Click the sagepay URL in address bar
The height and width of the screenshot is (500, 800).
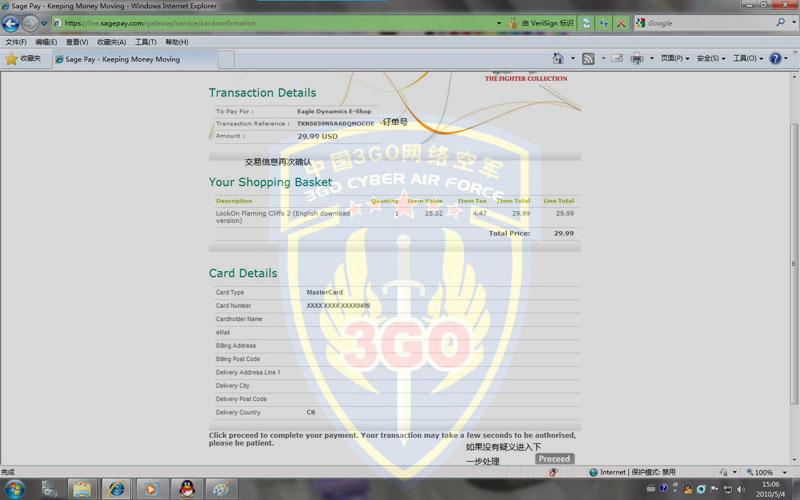point(160,23)
